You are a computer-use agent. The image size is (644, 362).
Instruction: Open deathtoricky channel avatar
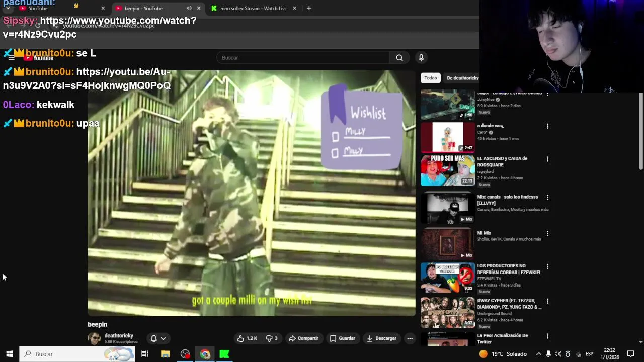point(94,338)
